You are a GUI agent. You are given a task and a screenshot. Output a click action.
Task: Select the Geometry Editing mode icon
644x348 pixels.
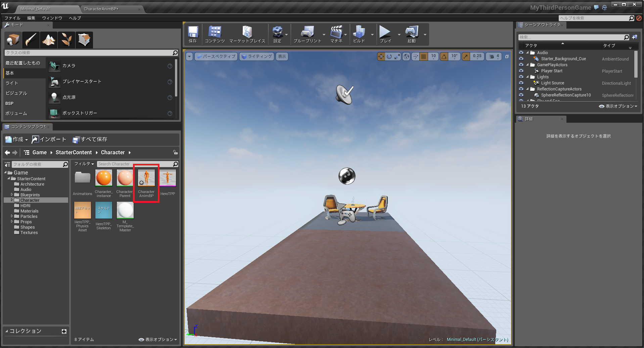[x=84, y=40]
